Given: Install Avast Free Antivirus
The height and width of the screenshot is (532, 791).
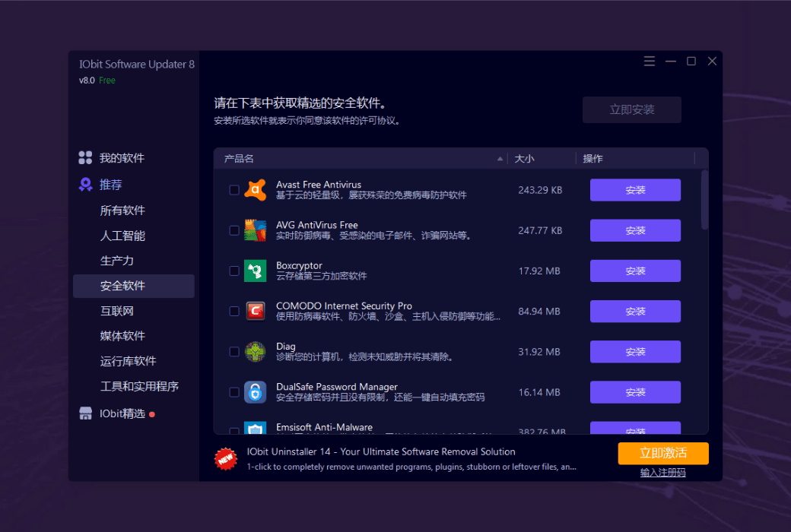Looking at the screenshot, I should tap(635, 190).
